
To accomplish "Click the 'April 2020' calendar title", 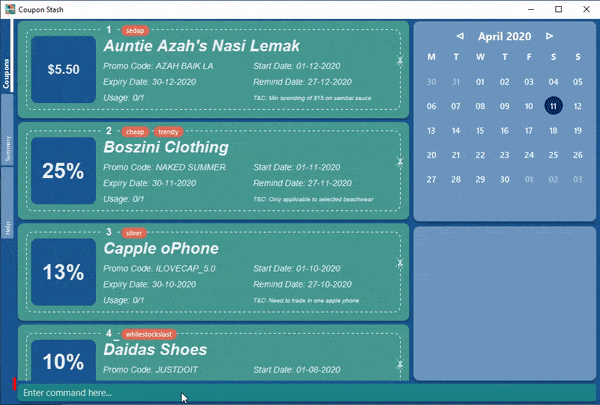I will pyautogui.click(x=505, y=36).
